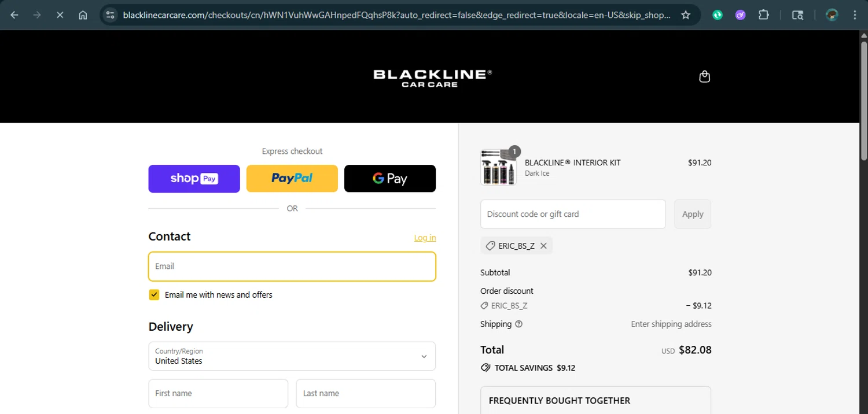
Task: Follow the Log in link
Action: (425, 238)
